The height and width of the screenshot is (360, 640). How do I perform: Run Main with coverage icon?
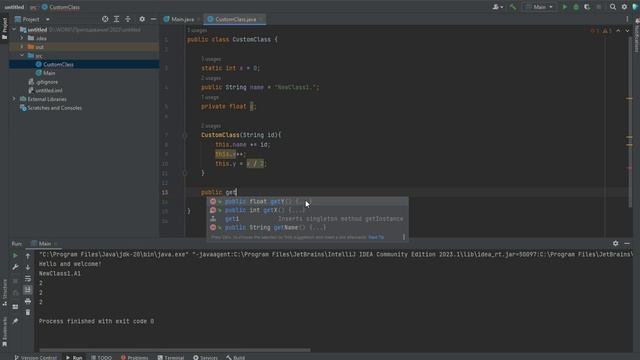[587, 7]
